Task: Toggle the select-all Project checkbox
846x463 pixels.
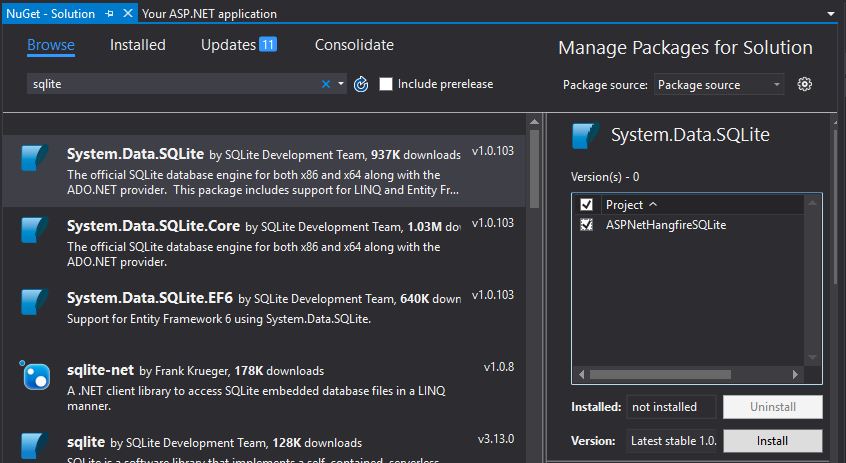Action: [x=586, y=205]
